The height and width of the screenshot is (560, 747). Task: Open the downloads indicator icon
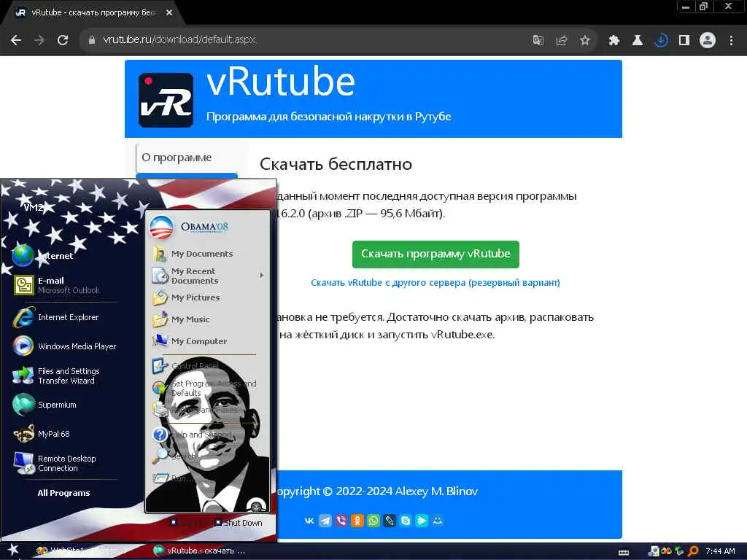[x=661, y=41]
